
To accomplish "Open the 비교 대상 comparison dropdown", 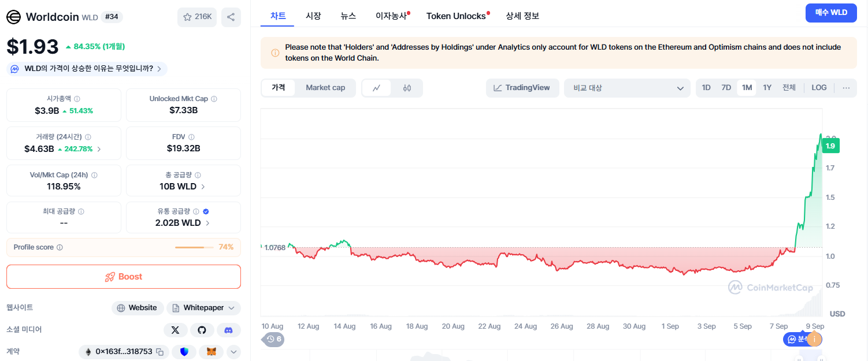I will pos(627,87).
